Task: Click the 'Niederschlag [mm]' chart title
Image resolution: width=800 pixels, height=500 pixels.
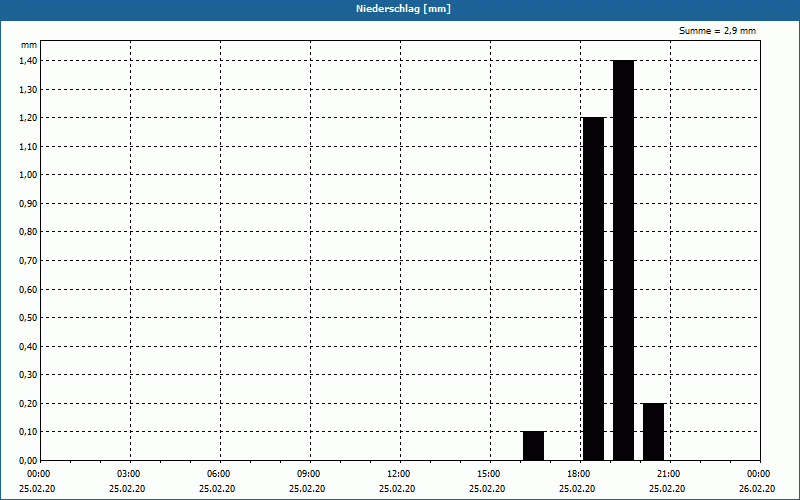Action: tap(403, 9)
